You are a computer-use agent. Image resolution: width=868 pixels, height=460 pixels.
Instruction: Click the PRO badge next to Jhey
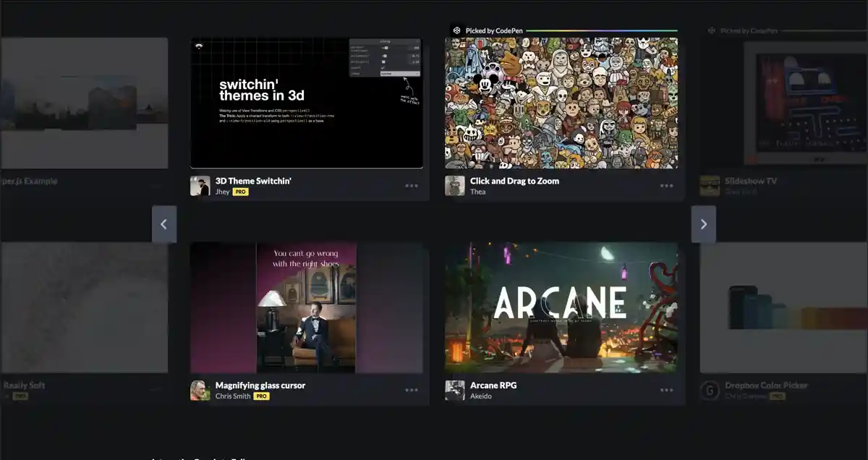[x=240, y=192]
